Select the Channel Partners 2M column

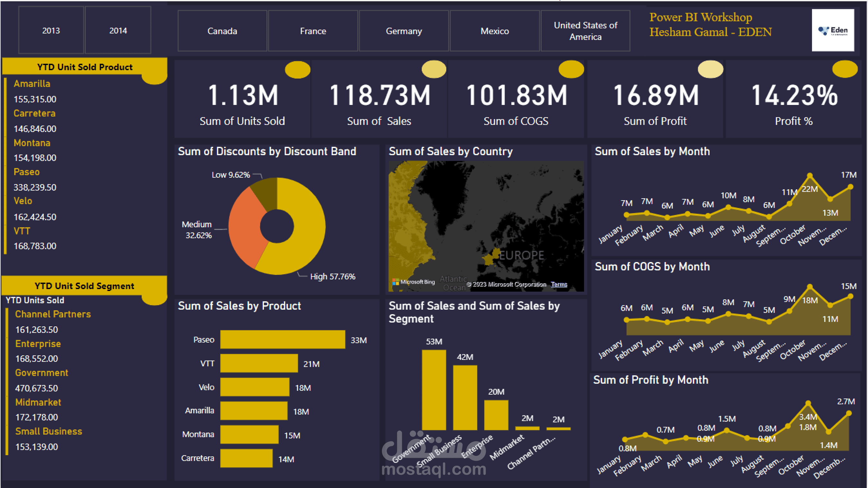pos(558,429)
